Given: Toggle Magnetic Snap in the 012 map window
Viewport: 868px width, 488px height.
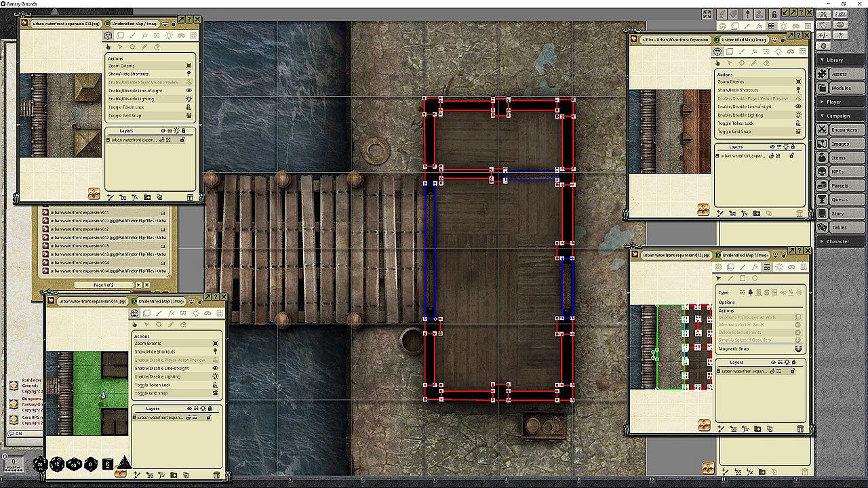Looking at the screenshot, I should point(761,349).
